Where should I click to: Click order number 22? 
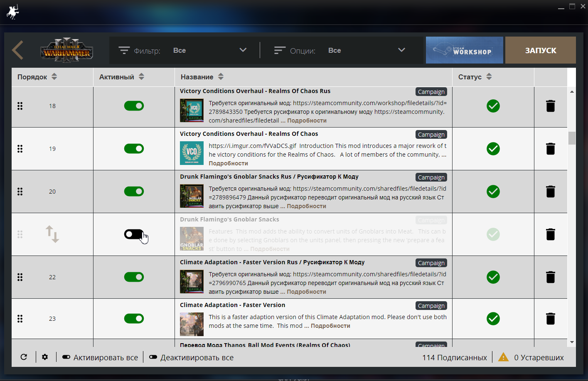coord(52,277)
